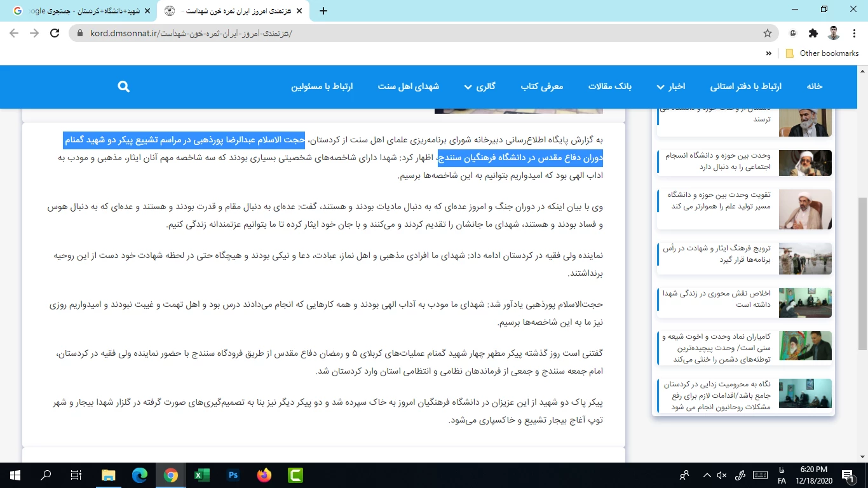Click the vertical page scrollbar thumb
This screenshot has height=488, width=868.
tap(862, 273)
